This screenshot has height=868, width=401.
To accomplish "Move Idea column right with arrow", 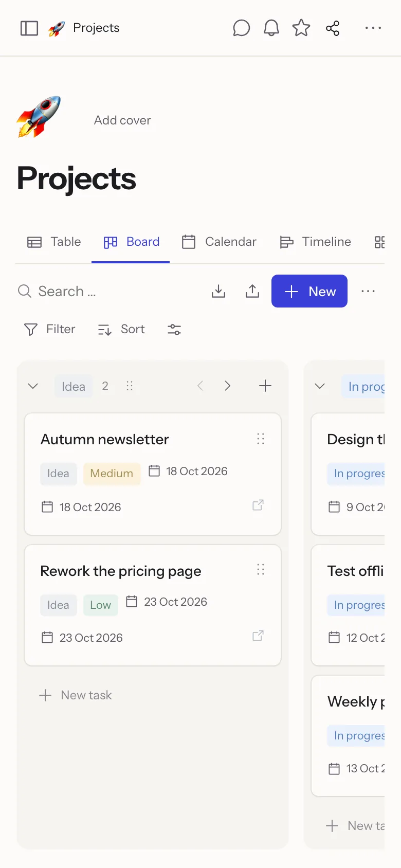I will coord(228,386).
